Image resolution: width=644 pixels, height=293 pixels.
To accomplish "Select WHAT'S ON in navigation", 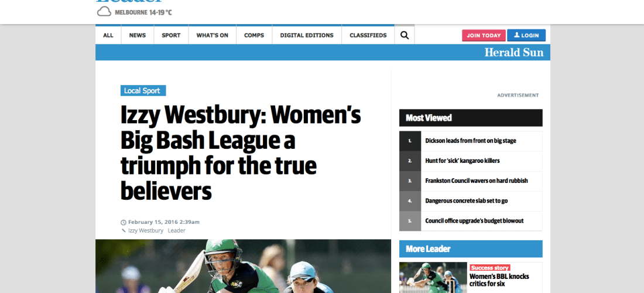I will [212, 35].
